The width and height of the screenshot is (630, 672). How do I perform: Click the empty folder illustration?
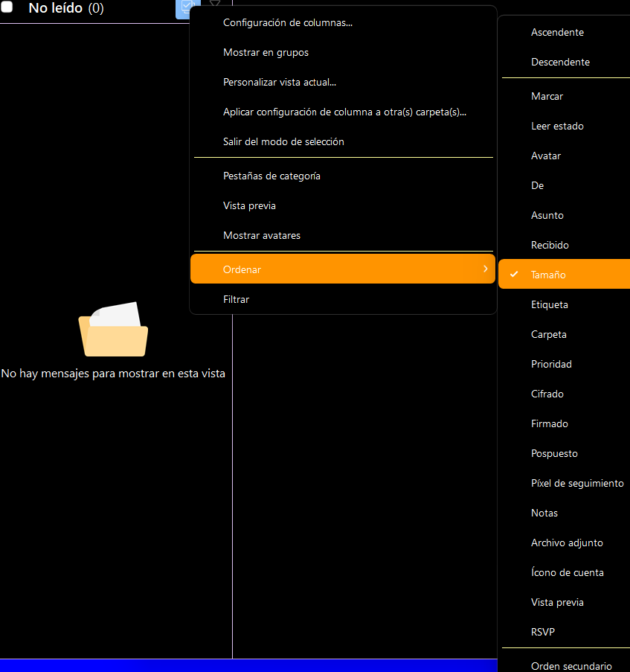pos(113,329)
